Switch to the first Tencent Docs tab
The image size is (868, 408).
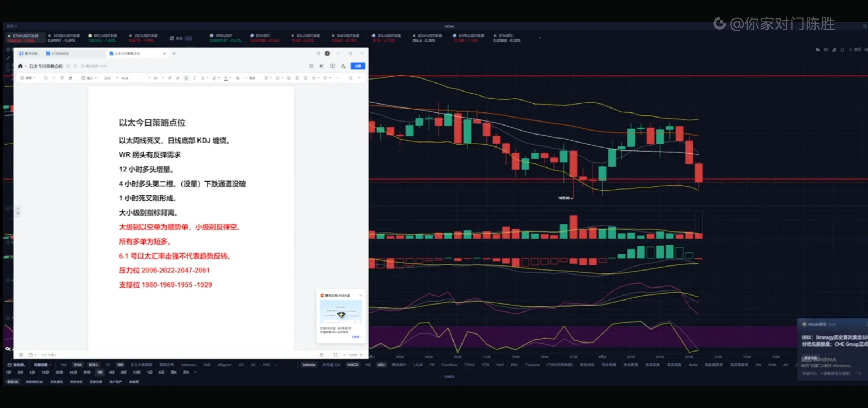[x=29, y=54]
